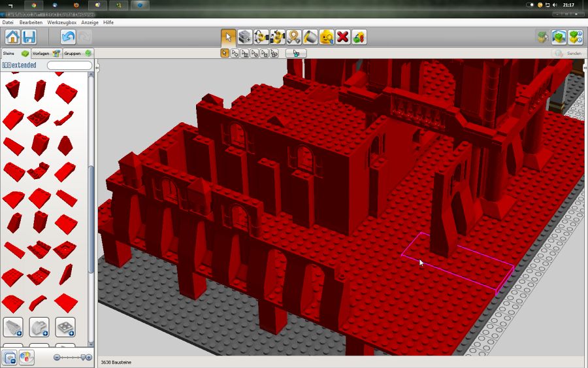588x368 pixels.
Task: Select the Clone brick tool
Action: pos(245,37)
